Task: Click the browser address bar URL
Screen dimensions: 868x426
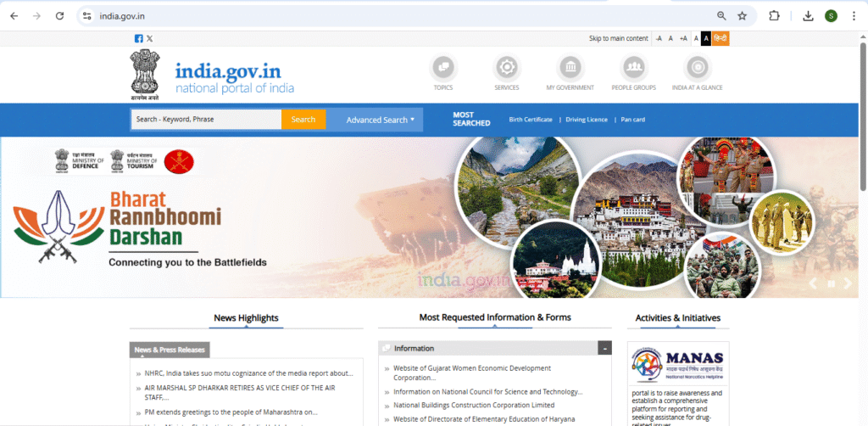Action: click(x=122, y=16)
